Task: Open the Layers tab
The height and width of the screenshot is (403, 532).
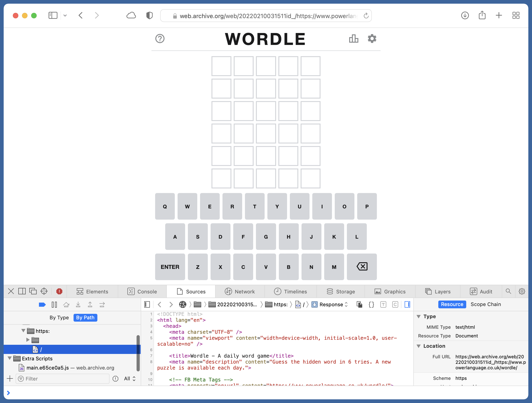Action: point(438,291)
